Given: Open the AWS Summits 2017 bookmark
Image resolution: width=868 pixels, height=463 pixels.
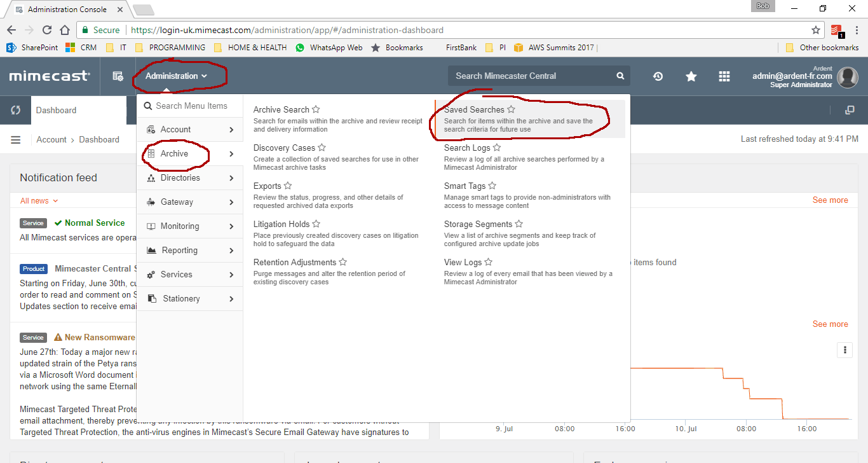Looking at the screenshot, I should 555,47.
